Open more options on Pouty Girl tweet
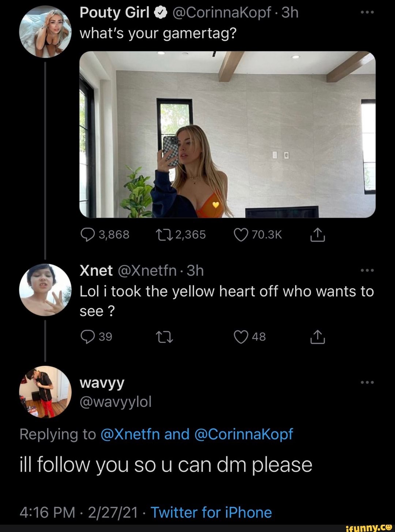The height and width of the screenshot is (532, 395). (367, 12)
